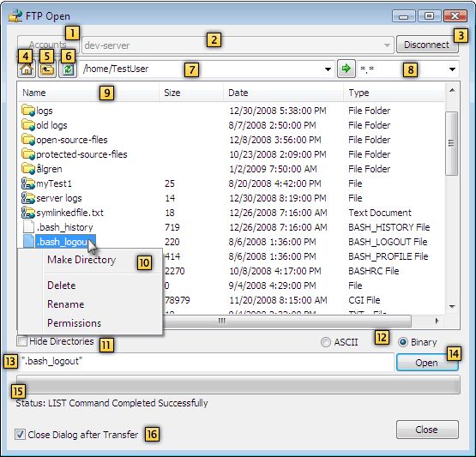Select the protected-source-files name text
This screenshot has width=476, height=457.
point(81,154)
